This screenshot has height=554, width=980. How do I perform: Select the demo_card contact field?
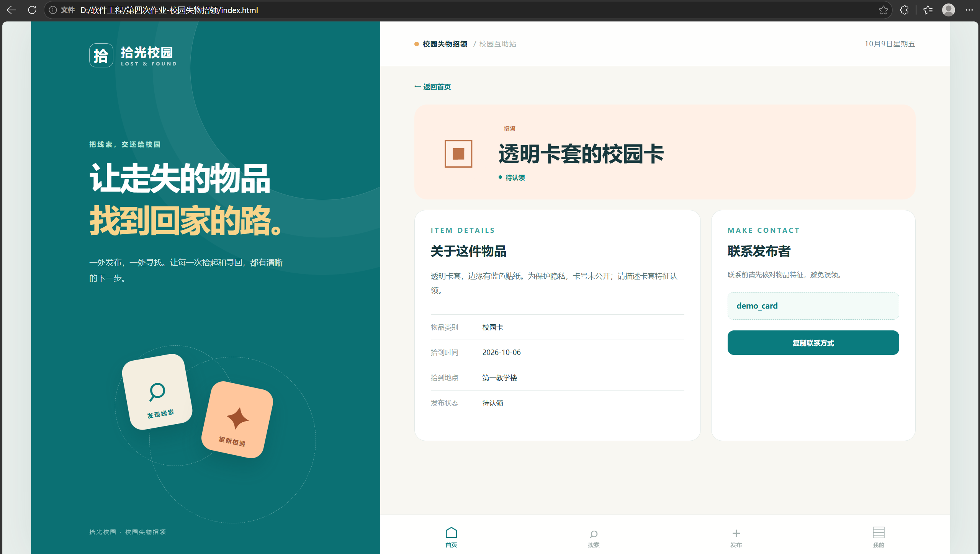click(x=813, y=306)
